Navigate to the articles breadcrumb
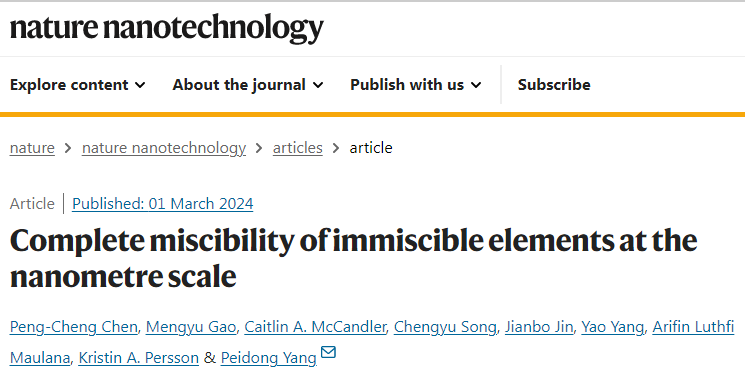 coord(297,148)
